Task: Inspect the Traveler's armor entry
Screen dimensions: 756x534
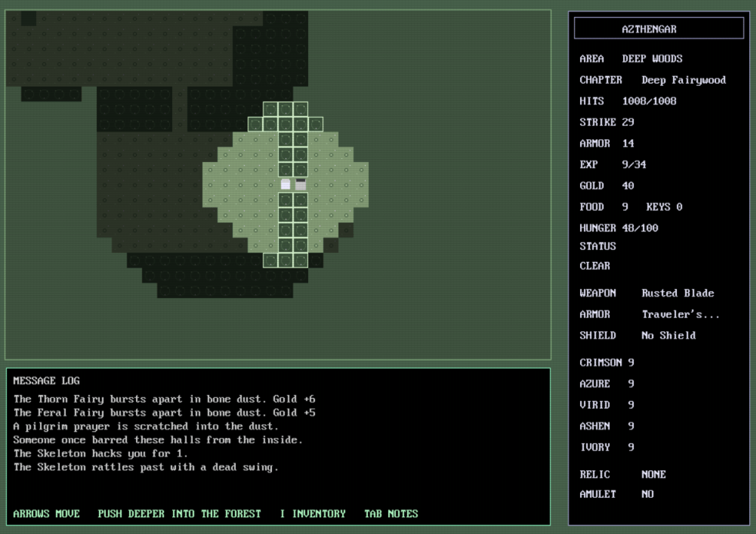Action: (x=680, y=314)
